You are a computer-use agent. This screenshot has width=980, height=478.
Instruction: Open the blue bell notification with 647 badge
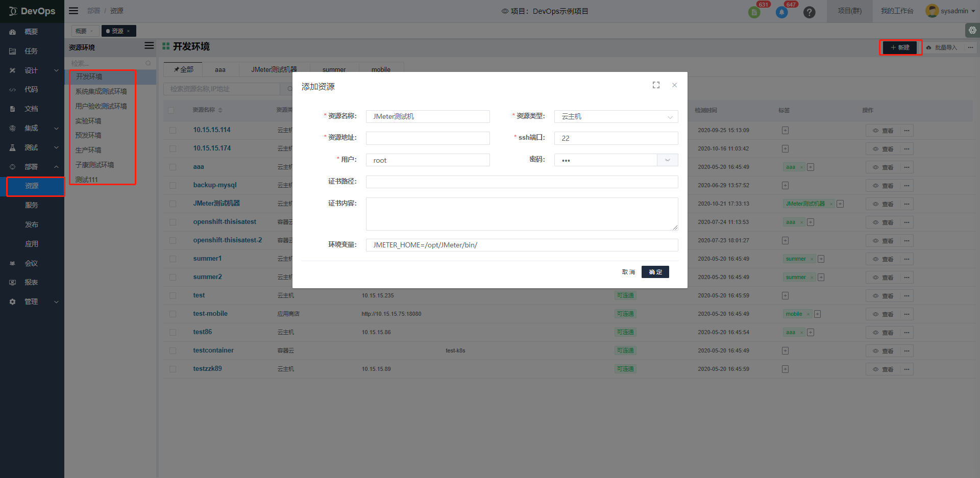click(x=781, y=12)
